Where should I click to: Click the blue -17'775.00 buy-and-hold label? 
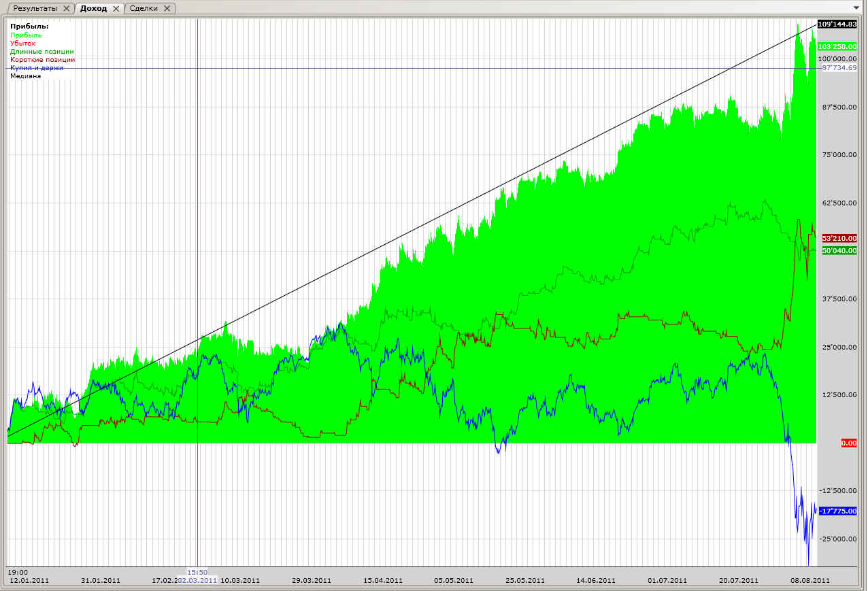click(837, 511)
